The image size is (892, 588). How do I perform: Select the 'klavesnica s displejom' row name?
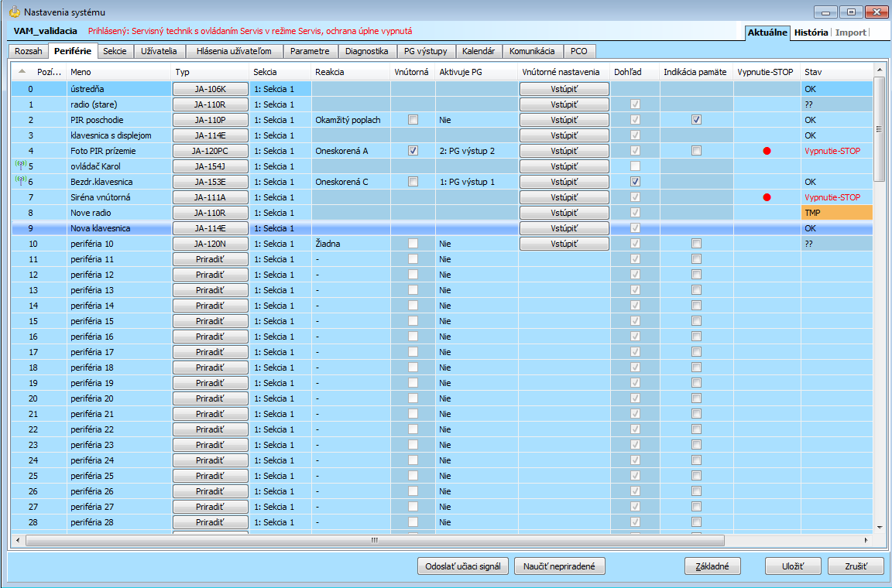(x=118, y=135)
